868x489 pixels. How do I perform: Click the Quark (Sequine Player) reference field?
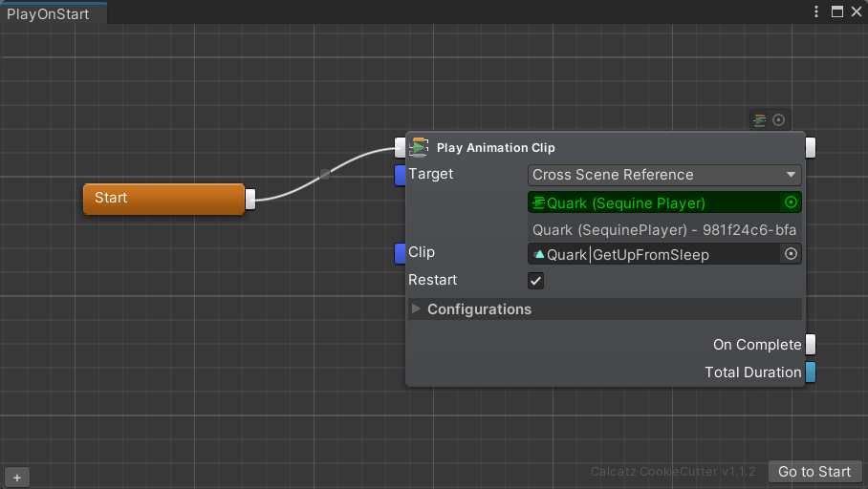pyautogui.click(x=655, y=202)
